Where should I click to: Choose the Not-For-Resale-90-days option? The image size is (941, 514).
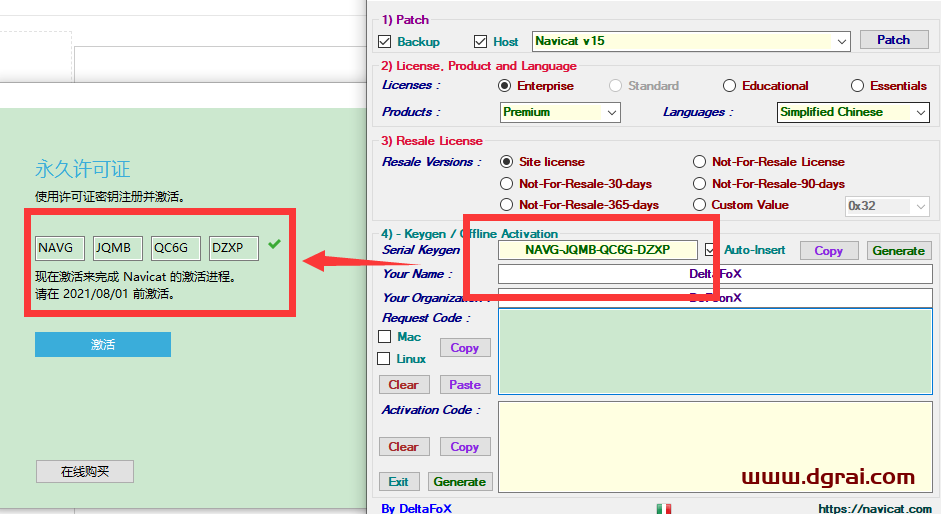tap(699, 184)
